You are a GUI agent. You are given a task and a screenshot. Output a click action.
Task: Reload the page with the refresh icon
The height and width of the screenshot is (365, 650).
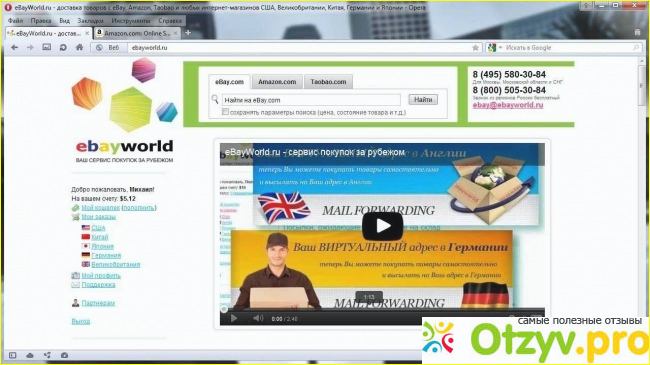pyautogui.click(x=63, y=48)
